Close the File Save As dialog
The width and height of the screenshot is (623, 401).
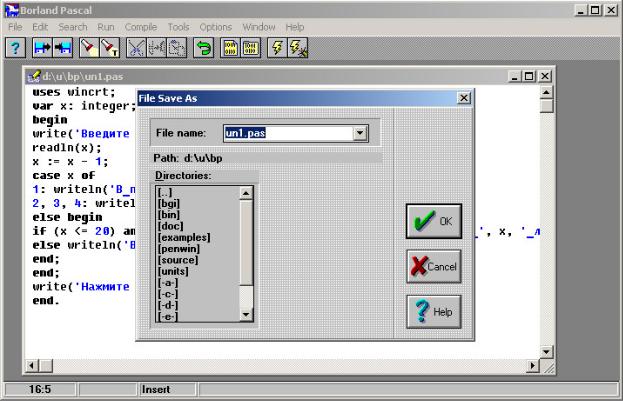464,98
